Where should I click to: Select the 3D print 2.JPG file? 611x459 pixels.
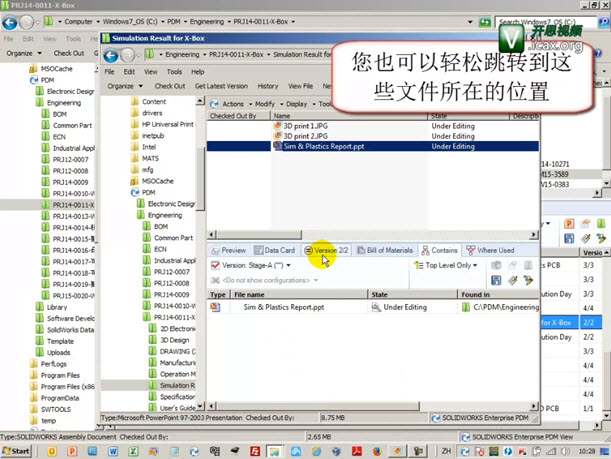(x=305, y=136)
